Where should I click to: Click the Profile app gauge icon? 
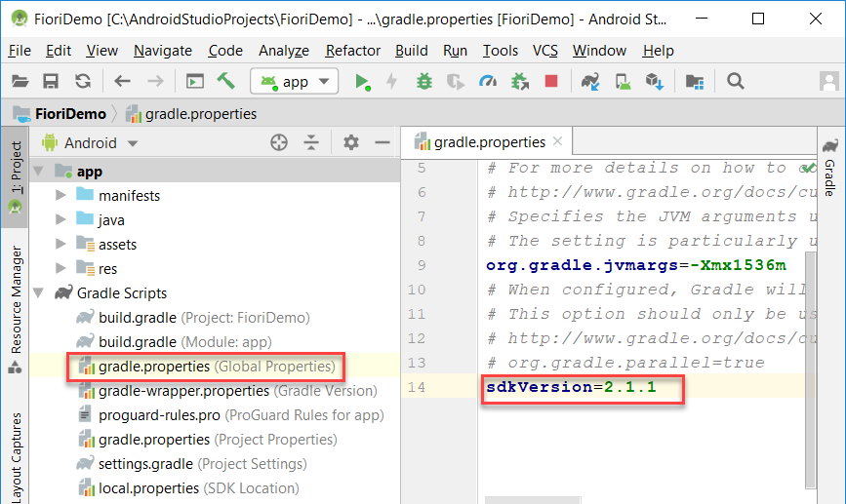pyautogui.click(x=488, y=81)
